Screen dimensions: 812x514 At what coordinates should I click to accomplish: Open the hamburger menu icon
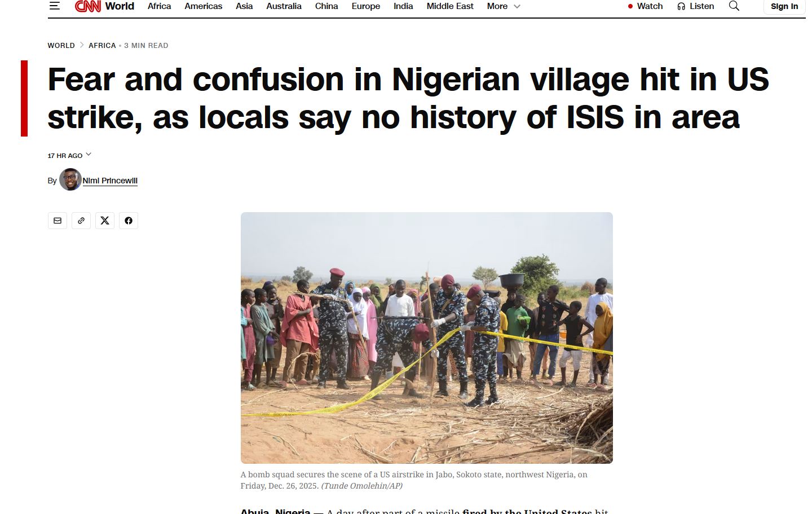(55, 6)
